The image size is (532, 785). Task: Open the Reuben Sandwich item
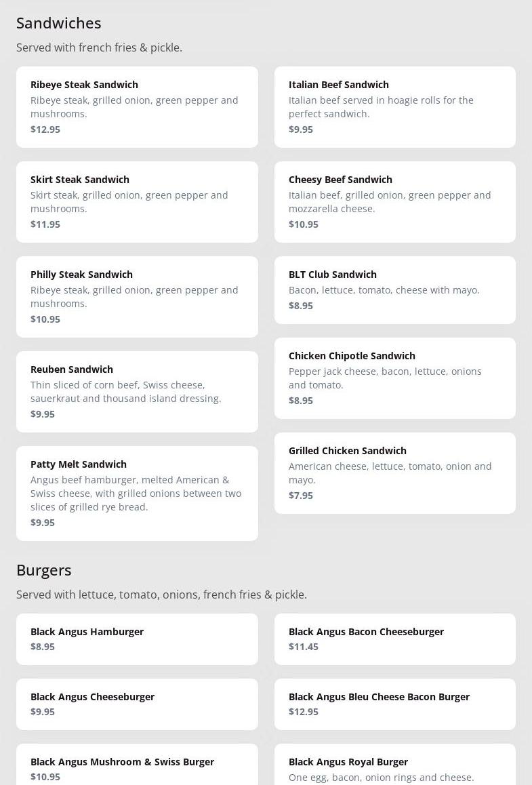[137, 391]
